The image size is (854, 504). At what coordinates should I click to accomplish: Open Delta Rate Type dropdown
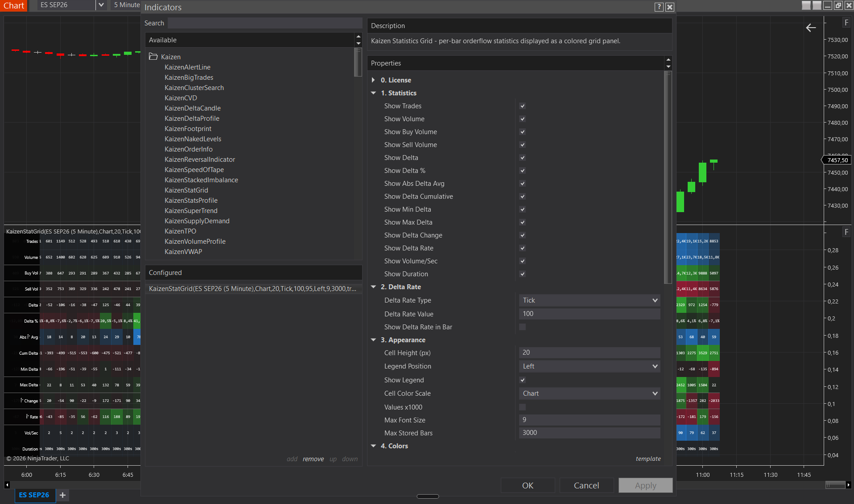(589, 300)
